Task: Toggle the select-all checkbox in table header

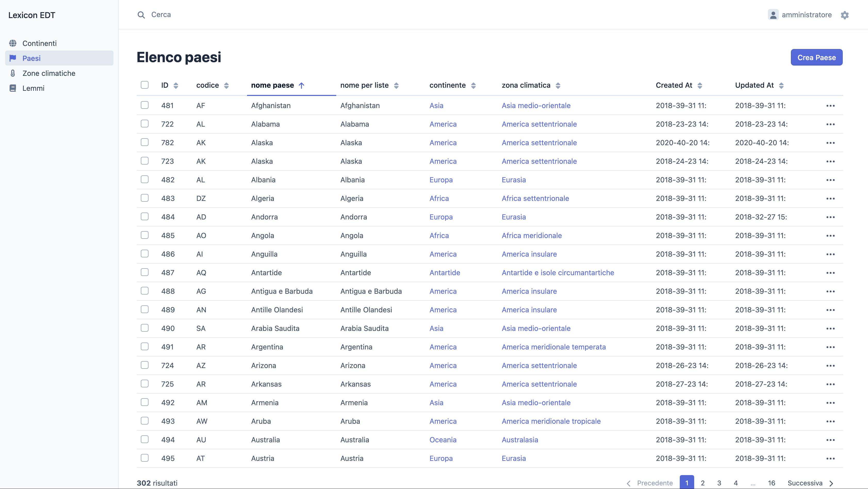Action: coord(145,85)
